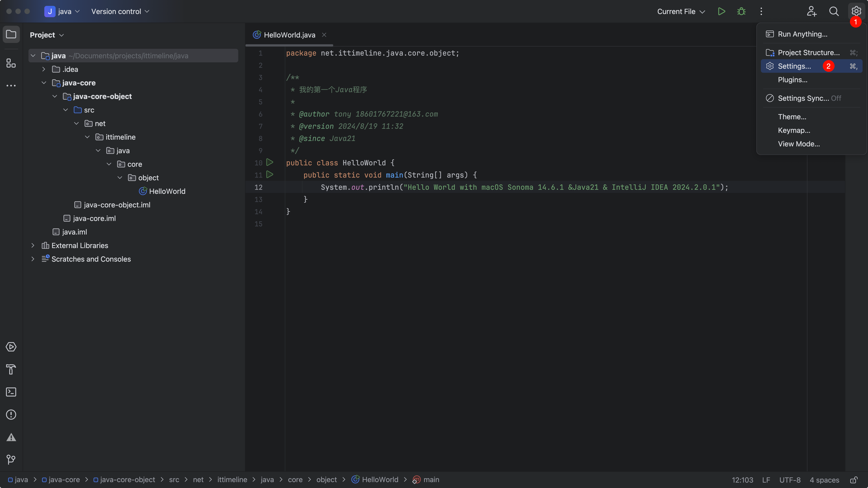This screenshot has width=868, height=488.
Task: Open the Git tool window icon
Action: [11, 459]
